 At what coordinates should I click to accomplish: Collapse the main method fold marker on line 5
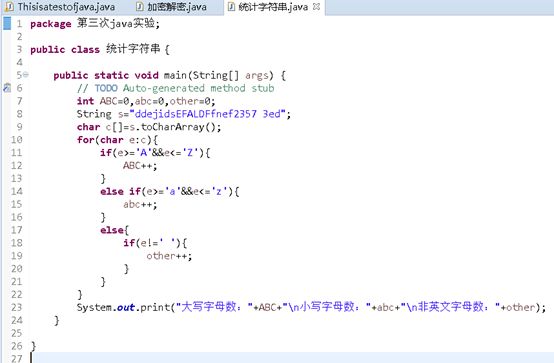pyautogui.click(x=26, y=75)
